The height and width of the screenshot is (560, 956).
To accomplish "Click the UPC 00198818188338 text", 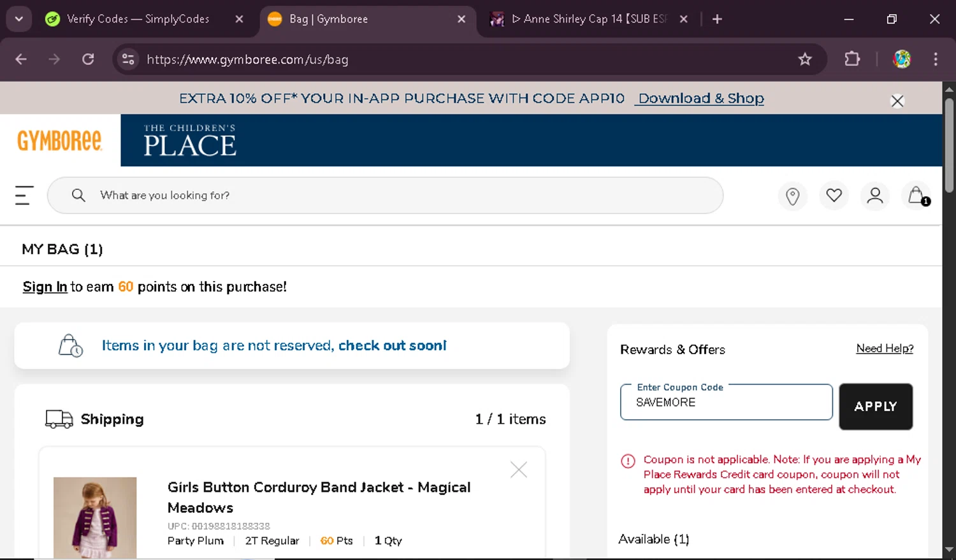I will point(219,526).
